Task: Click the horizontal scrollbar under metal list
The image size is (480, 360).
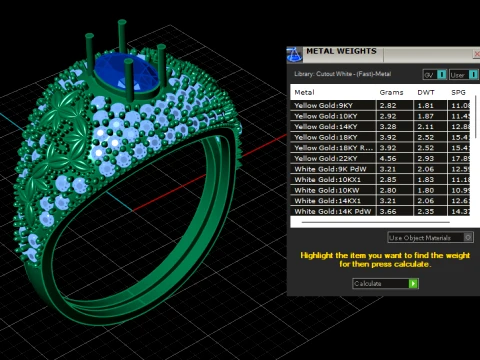Action: [376, 222]
